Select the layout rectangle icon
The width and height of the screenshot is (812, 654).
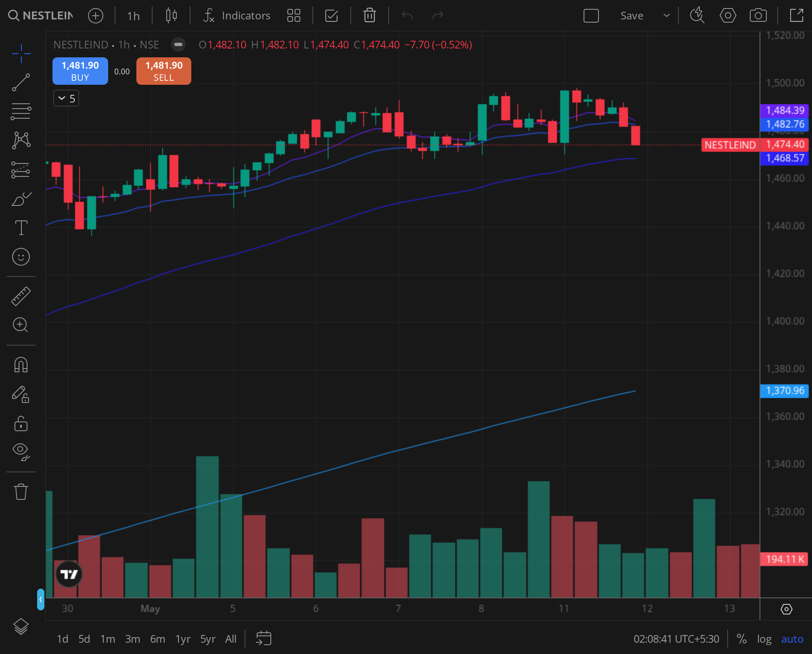coord(591,16)
